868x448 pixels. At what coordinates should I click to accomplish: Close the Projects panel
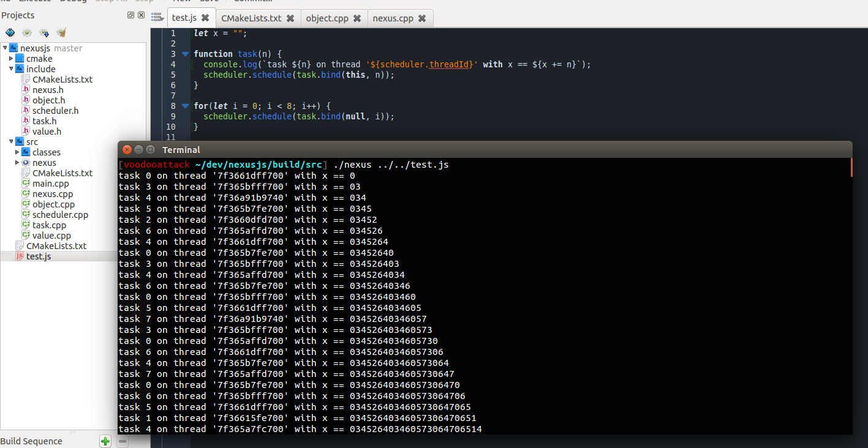click(142, 15)
